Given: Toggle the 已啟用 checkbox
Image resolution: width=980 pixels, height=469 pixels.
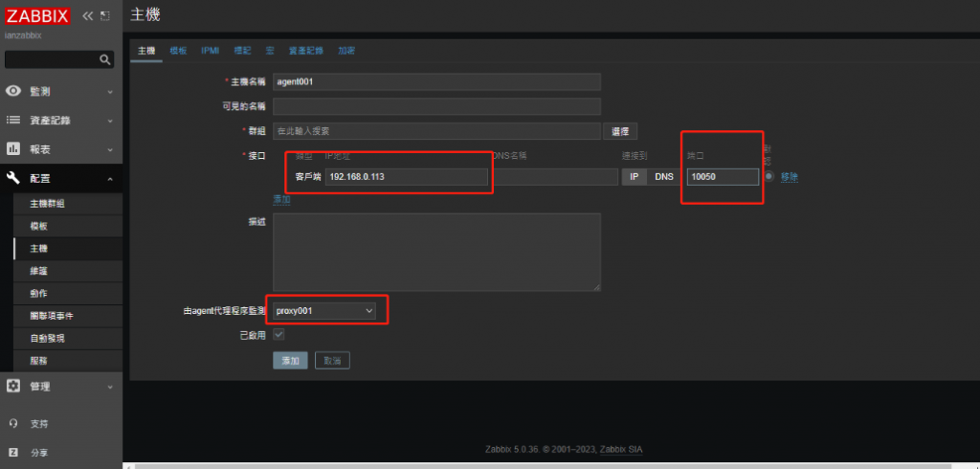Looking at the screenshot, I should click(x=278, y=335).
